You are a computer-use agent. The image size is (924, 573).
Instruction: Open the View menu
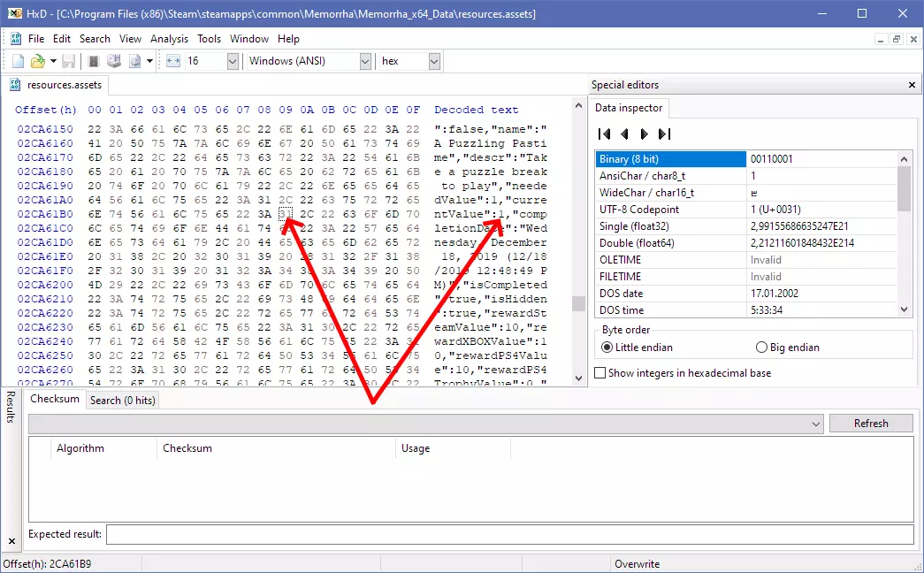tap(130, 39)
